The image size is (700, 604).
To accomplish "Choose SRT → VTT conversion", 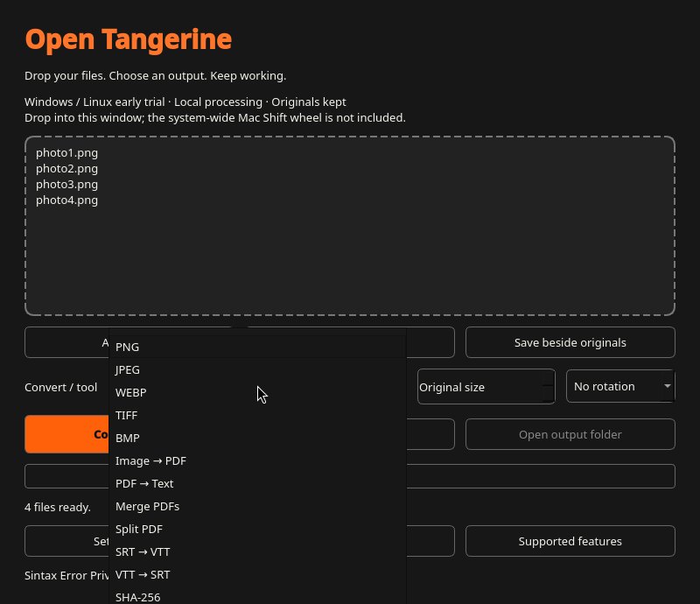I will click(x=257, y=551).
